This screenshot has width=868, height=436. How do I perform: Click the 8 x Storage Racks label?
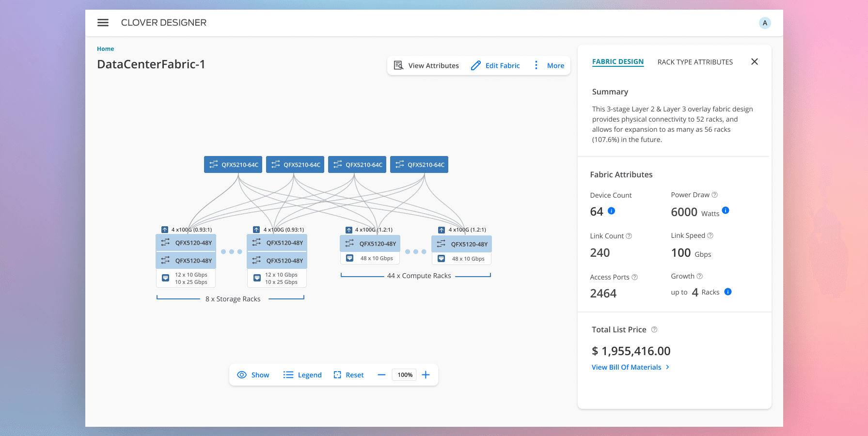(233, 299)
